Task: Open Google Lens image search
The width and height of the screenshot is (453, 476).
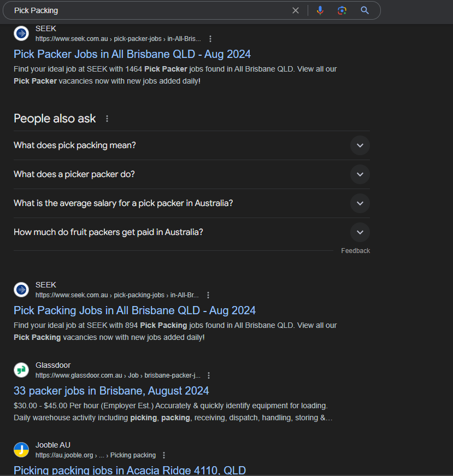Action: [x=342, y=10]
